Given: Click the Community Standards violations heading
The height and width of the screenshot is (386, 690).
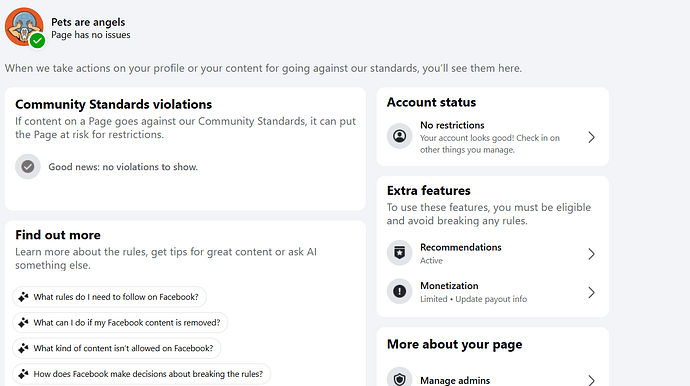Looking at the screenshot, I should point(114,104).
